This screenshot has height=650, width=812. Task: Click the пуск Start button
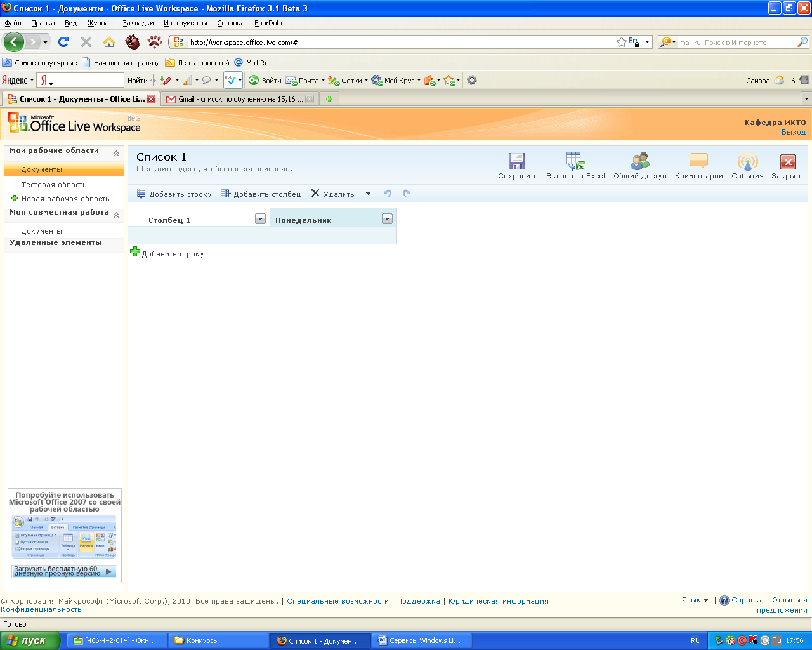click(30, 640)
